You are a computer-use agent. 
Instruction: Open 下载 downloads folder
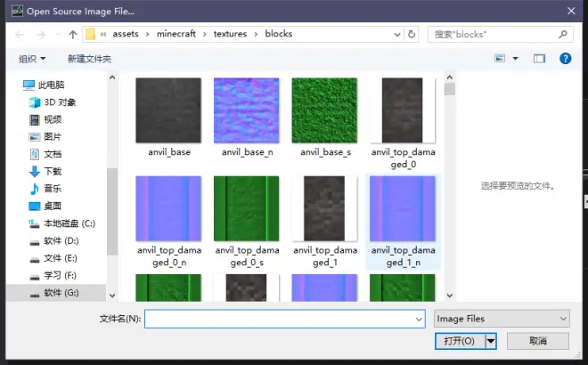[x=45, y=171]
